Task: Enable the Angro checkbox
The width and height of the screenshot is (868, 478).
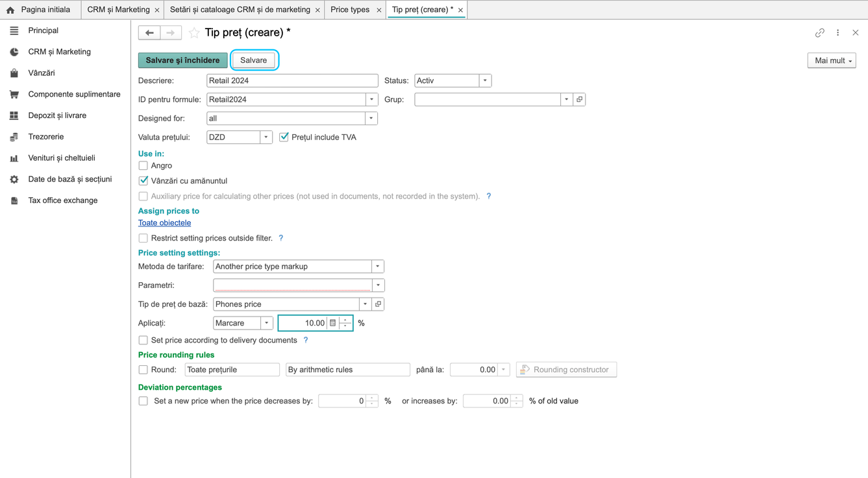Action: click(x=143, y=165)
